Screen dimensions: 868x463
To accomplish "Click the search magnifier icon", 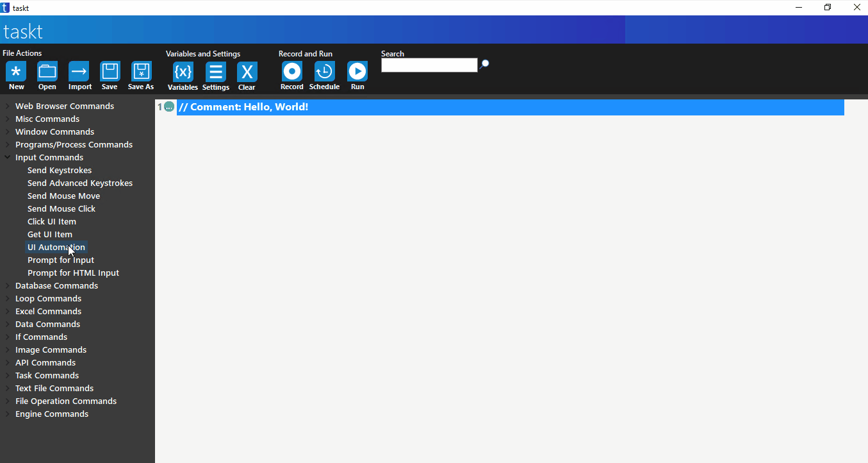I will point(484,64).
